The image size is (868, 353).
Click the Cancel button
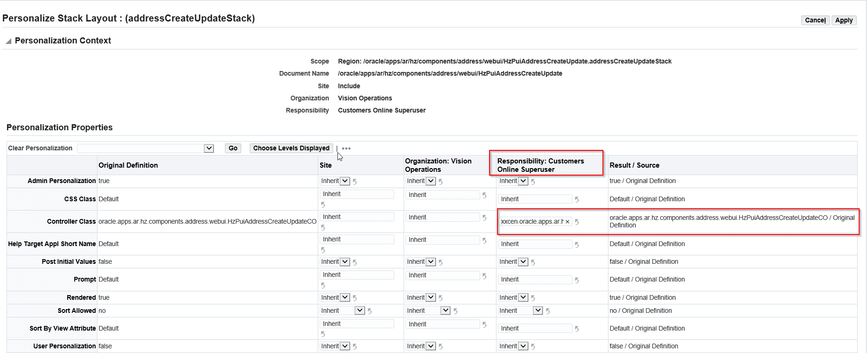pyautogui.click(x=815, y=20)
